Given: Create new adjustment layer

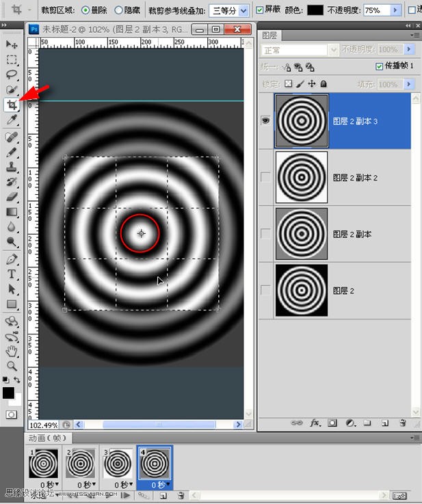Looking at the screenshot, I should coord(350,423).
